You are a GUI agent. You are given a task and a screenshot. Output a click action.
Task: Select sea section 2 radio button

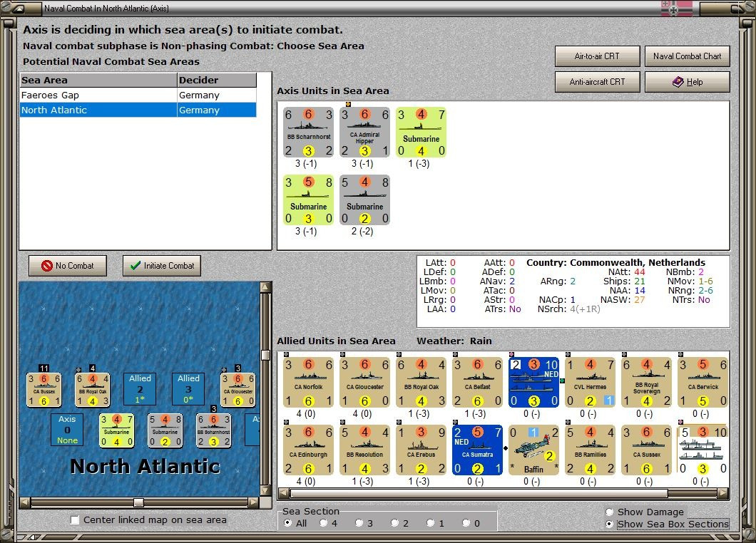(395, 523)
